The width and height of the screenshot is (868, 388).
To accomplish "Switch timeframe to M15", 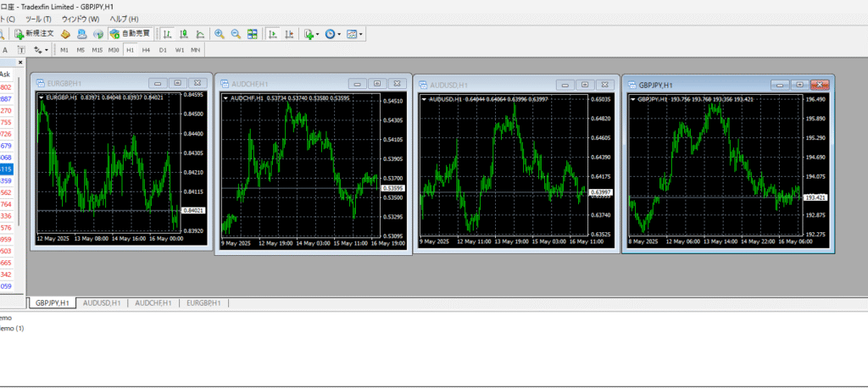I will [97, 50].
